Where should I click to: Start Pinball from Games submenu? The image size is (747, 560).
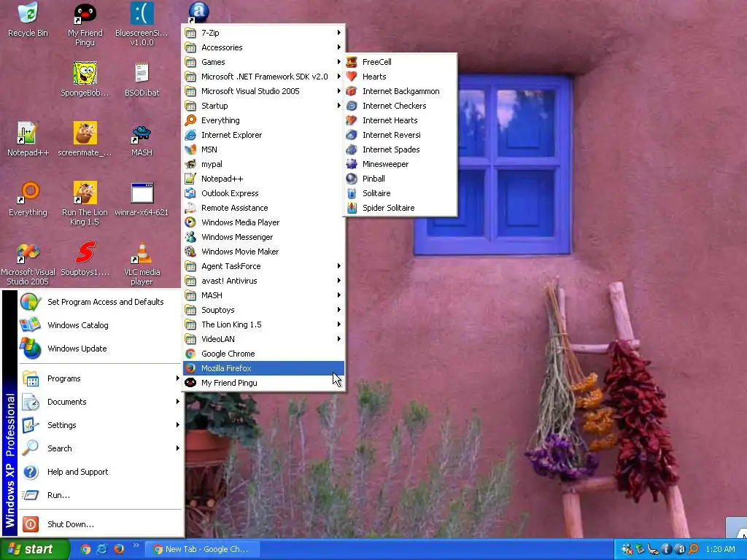tap(400, 179)
